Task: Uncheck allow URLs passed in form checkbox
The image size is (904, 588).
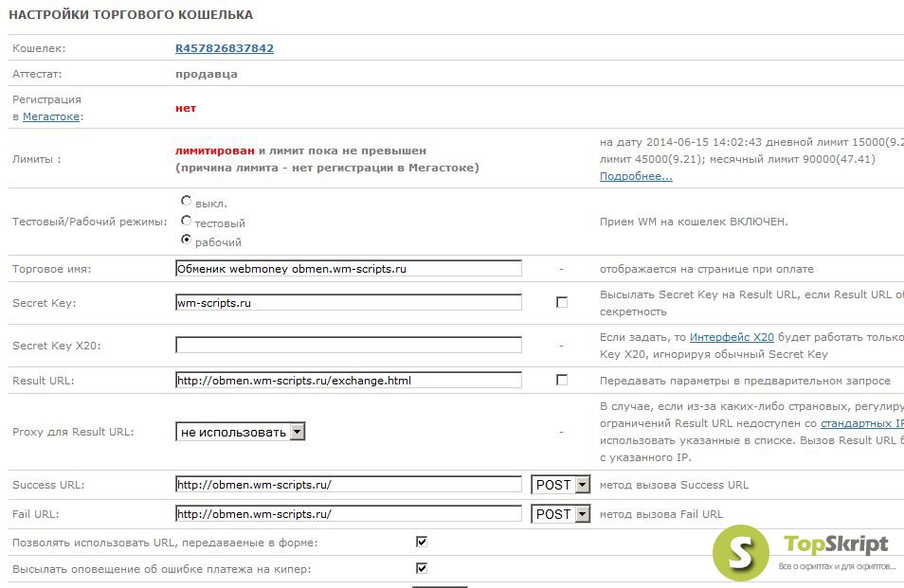Action: pyautogui.click(x=422, y=542)
